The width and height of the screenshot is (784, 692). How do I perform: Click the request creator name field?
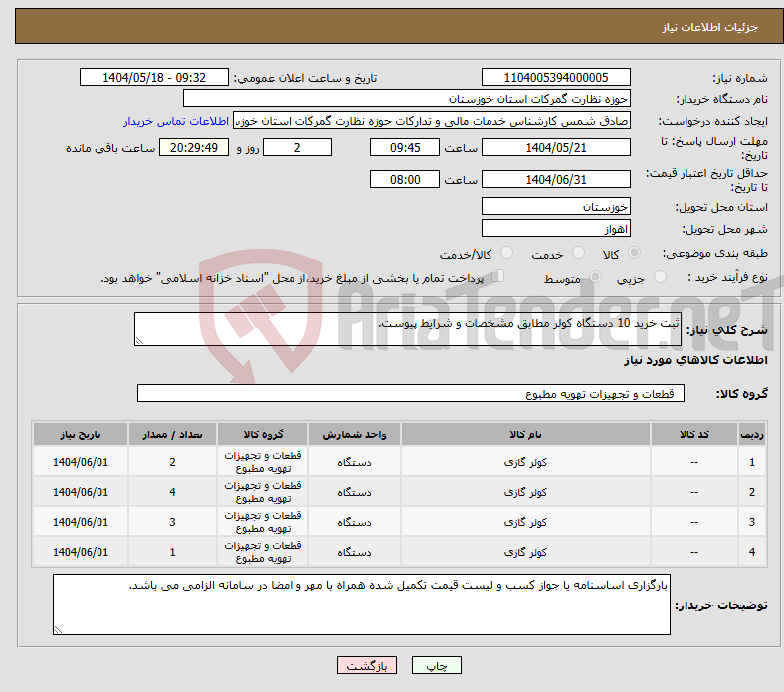pyautogui.click(x=432, y=121)
